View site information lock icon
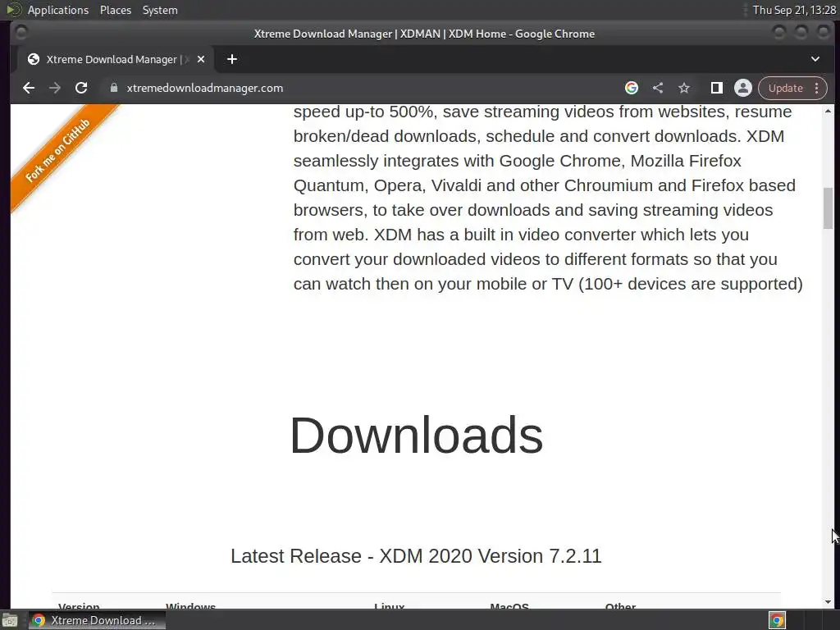 click(x=113, y=88)
